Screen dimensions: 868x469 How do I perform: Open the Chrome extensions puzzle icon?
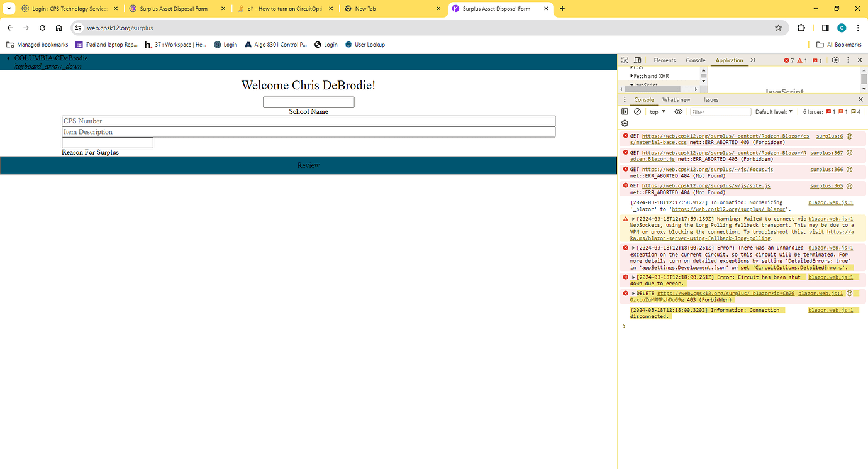coord(801,28)
